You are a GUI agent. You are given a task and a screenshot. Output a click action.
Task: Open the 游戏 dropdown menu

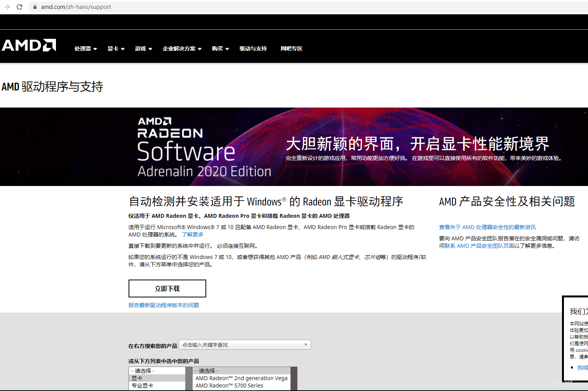143,49
